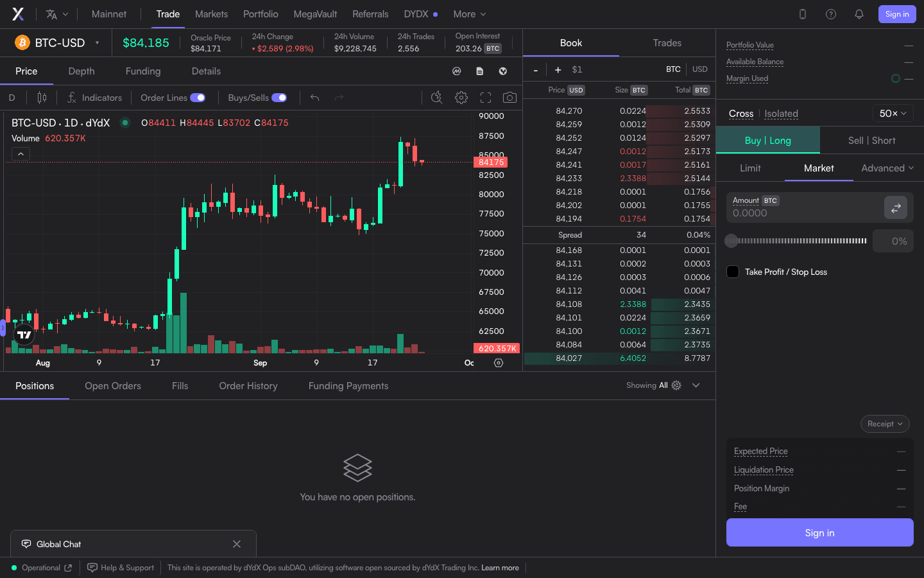The image size is (924, 578).
Task: Open the Indicators function tool
Action: 94,98
